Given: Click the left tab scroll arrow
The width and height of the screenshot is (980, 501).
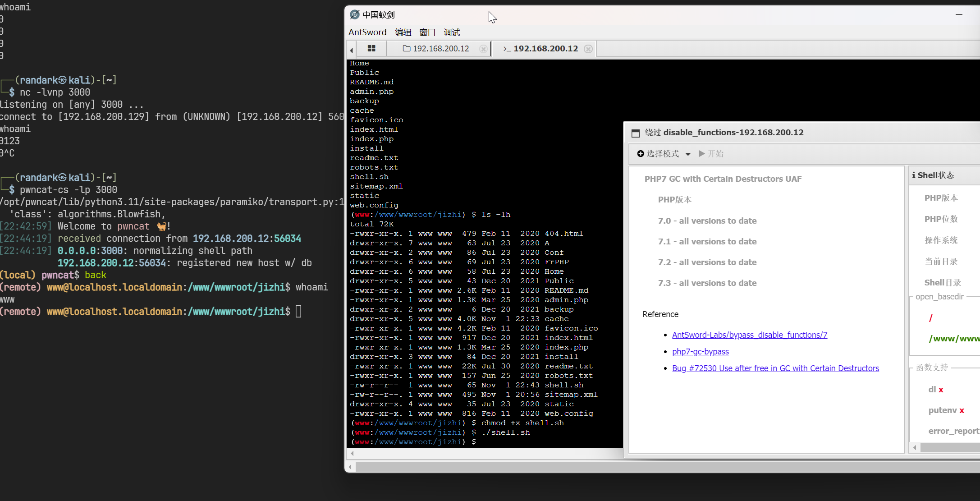Looking at the screenshot, I should click(x=352, y=50).
